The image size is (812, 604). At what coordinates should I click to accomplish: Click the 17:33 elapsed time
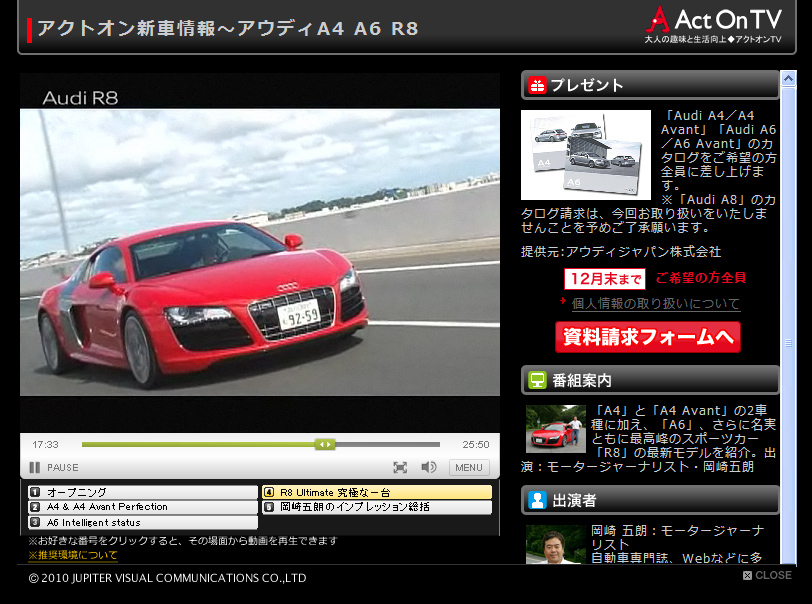click(x=45, y=444)
